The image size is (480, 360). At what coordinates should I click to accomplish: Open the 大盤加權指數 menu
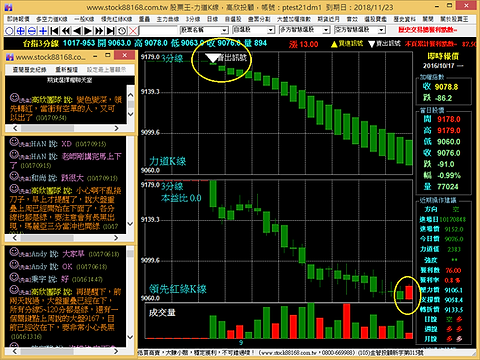(294, 19)
